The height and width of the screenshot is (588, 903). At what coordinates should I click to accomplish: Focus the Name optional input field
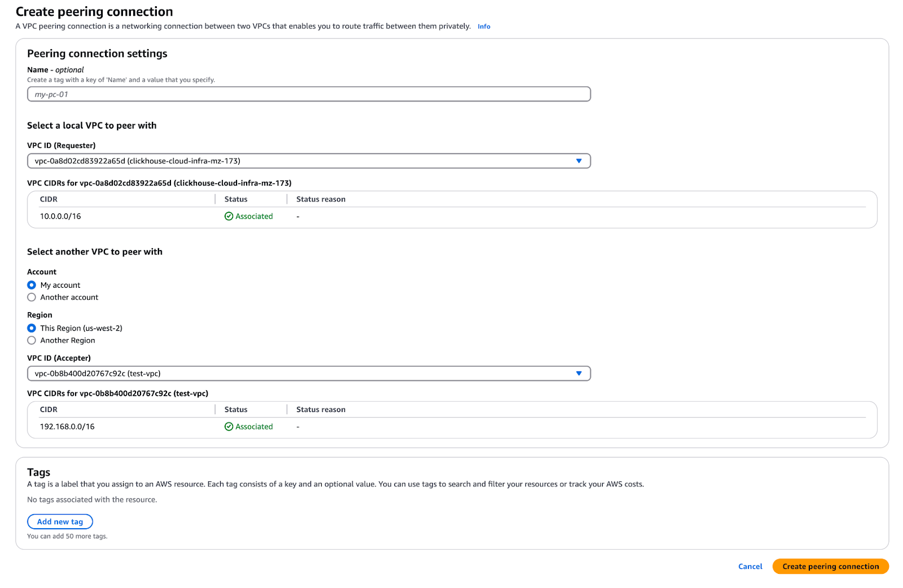[308, 94]
